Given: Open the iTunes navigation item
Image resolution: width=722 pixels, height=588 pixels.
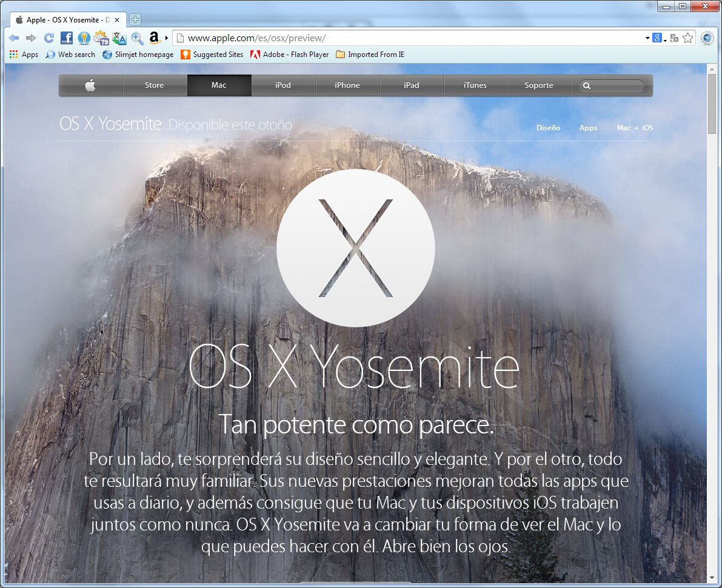Looking at the screenshot, I should click(475, 85).
